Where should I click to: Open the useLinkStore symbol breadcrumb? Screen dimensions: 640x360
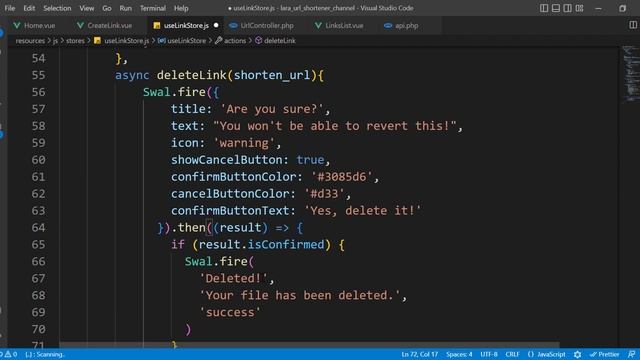click(x=187, y=41)
